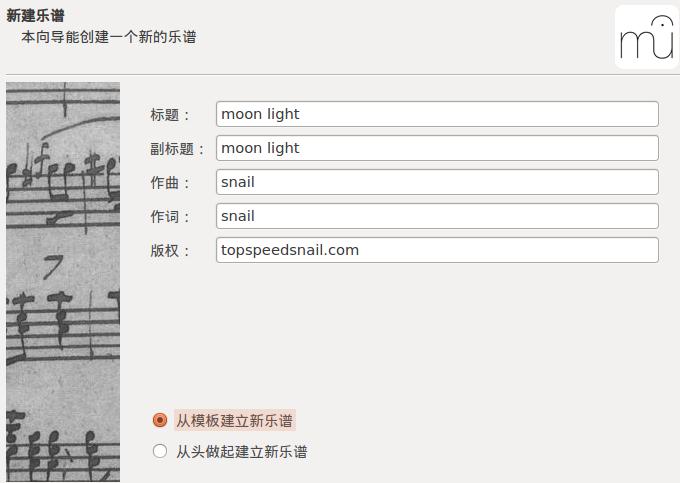Click the slur curve at the manuscript image top
The width and height of the screenshot is (680, 483).
78,127
